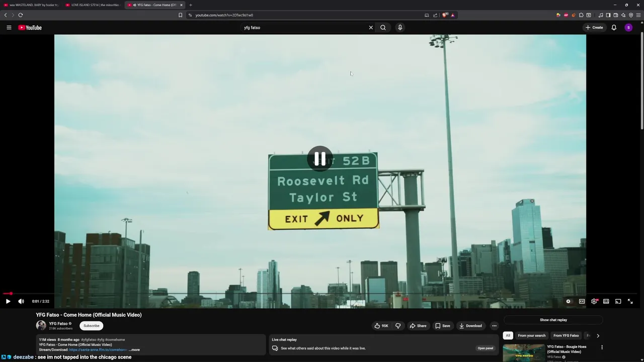The width and height of the screenshot is (644, 362).
Task: Open Brave Wallet icon
Action: [x=616, y=15]
